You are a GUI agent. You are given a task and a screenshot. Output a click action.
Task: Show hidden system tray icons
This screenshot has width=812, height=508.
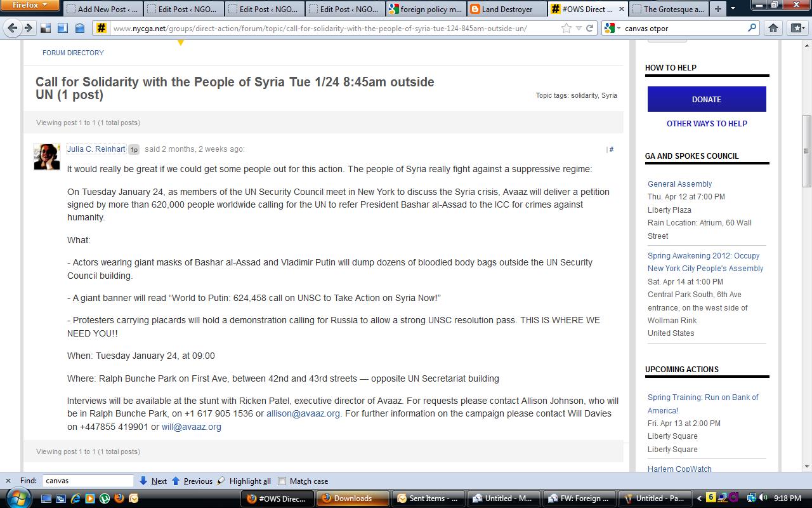pos(700,498)
